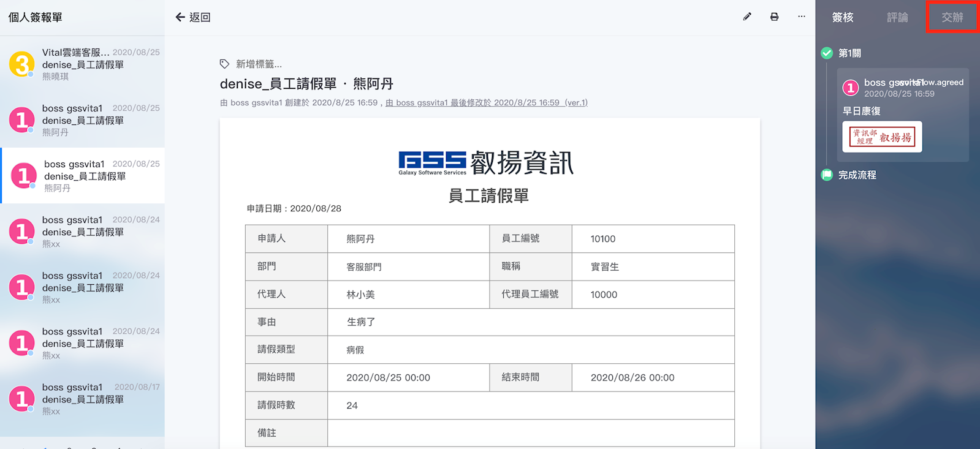Click the yellow avatar numbered 3
This screenshot has height=449, width=980.
pyautogui.click(x=22, y=64)
